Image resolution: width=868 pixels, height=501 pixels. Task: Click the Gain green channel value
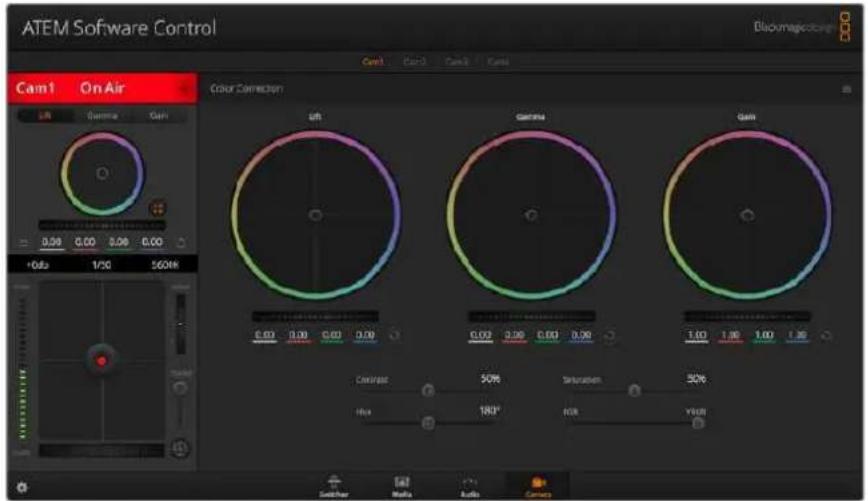pos(764,336)
